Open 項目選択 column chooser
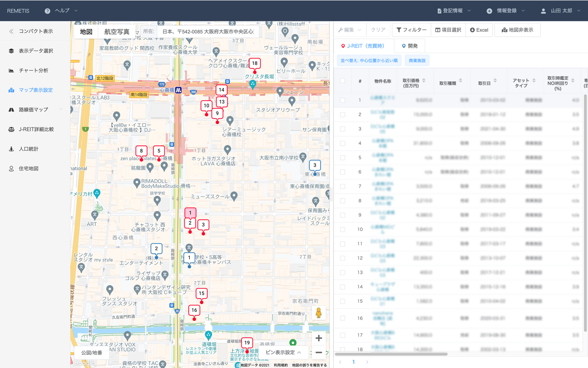The height and width of the screenshot is (368, 588). [448, 30]
